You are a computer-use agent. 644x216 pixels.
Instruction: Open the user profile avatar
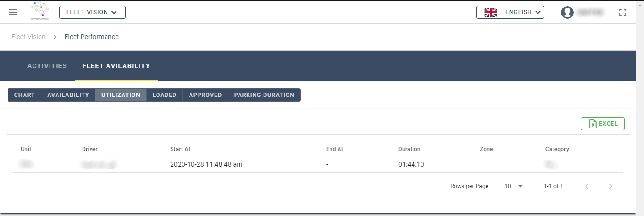click(x=567, y=12)
